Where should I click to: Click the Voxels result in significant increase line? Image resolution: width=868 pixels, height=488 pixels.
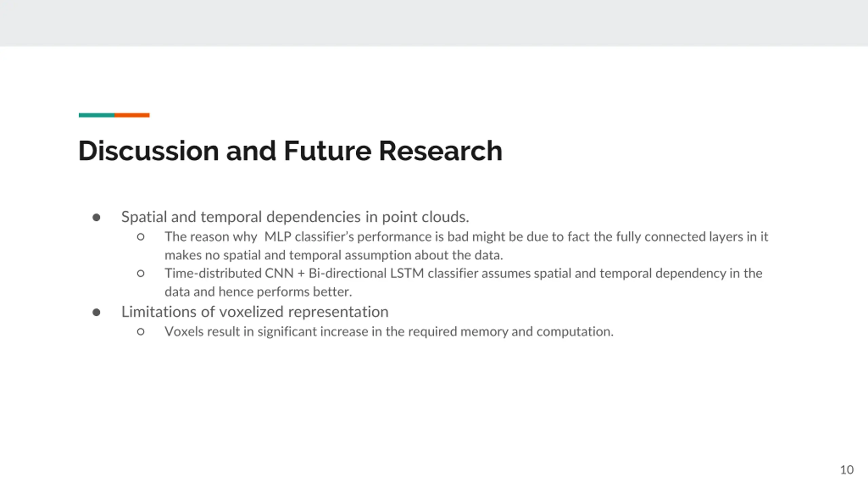(389, 331)
